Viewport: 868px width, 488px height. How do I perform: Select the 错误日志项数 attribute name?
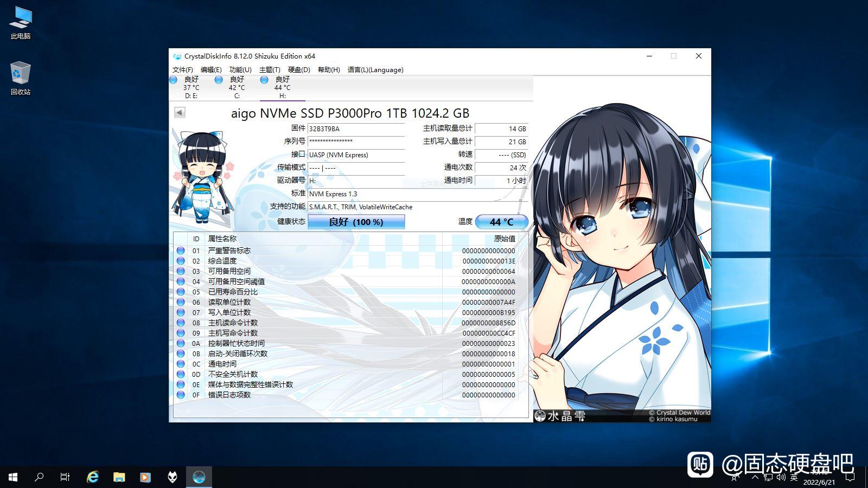click(229, 395)
